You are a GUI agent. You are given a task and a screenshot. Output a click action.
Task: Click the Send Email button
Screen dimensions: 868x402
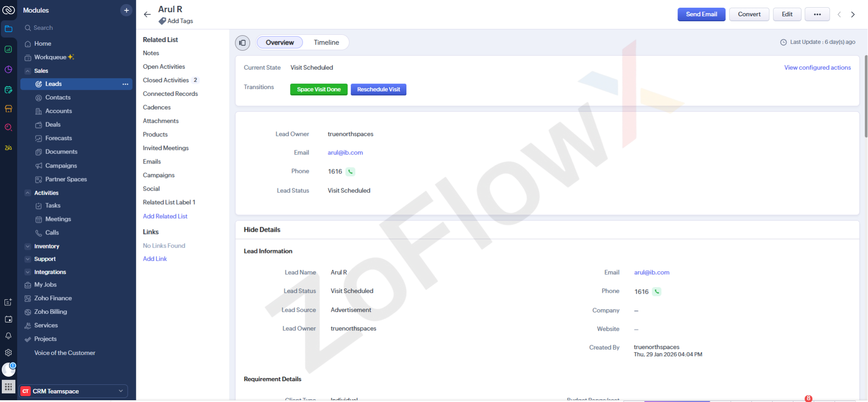click(x=701, y=14)
